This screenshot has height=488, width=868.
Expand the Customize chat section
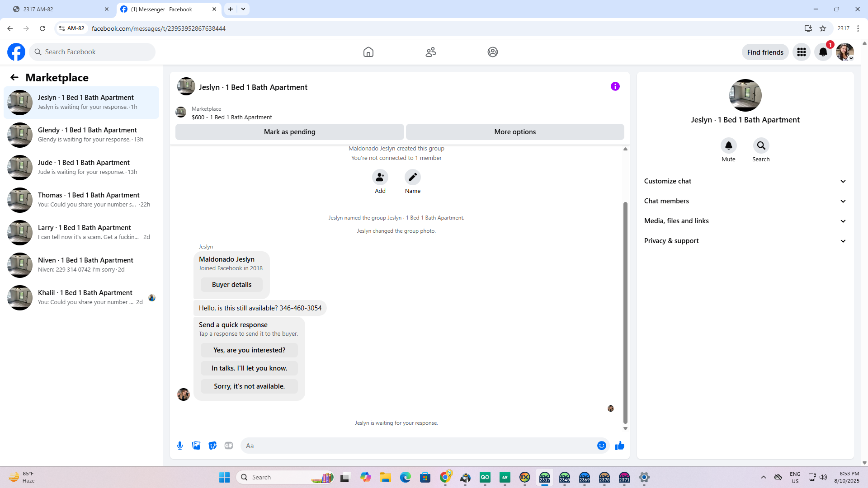tap(745, 181)
